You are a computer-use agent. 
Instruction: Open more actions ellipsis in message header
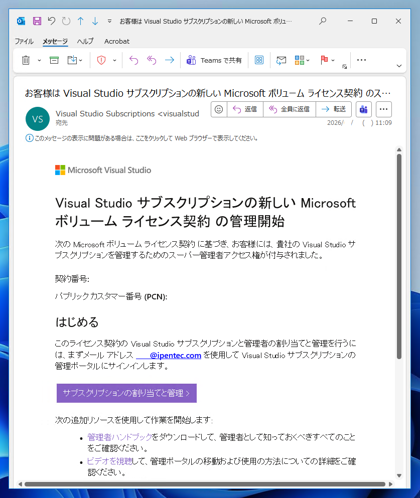(x=384, y=109)
